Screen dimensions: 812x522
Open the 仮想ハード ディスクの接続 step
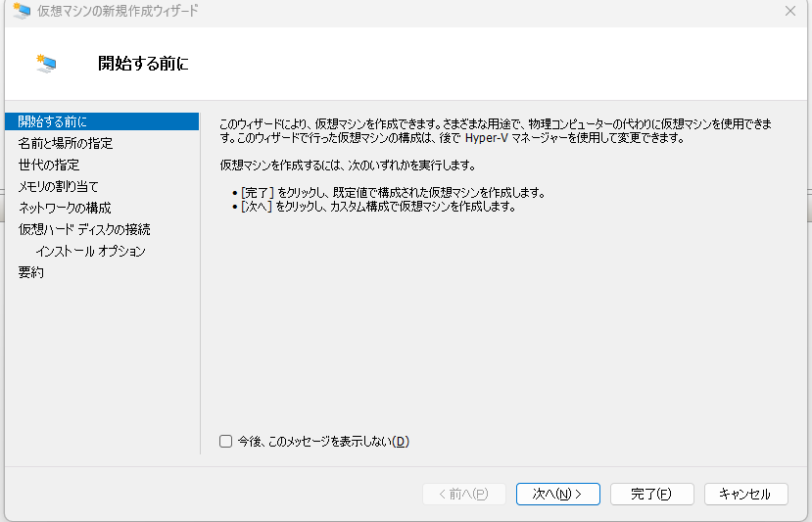point(84,229)
